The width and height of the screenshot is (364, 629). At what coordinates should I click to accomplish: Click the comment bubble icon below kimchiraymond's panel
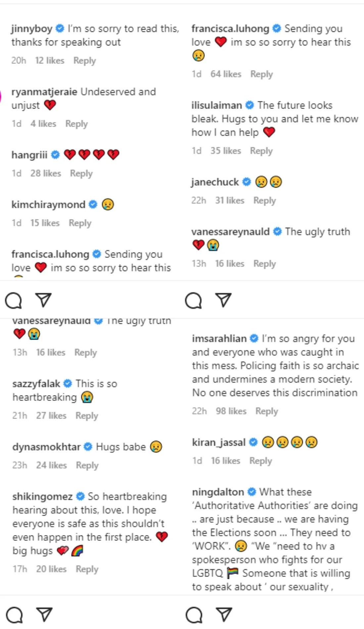(x=14, y=301)
